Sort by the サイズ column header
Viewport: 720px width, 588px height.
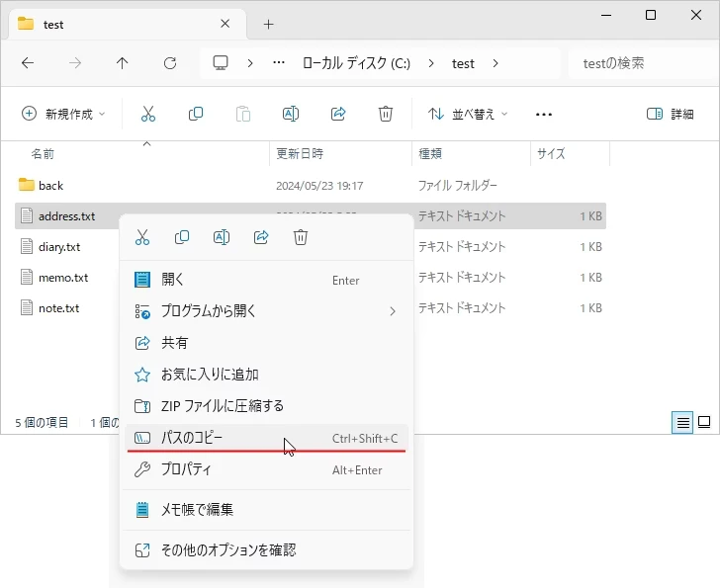coord(551,153)
